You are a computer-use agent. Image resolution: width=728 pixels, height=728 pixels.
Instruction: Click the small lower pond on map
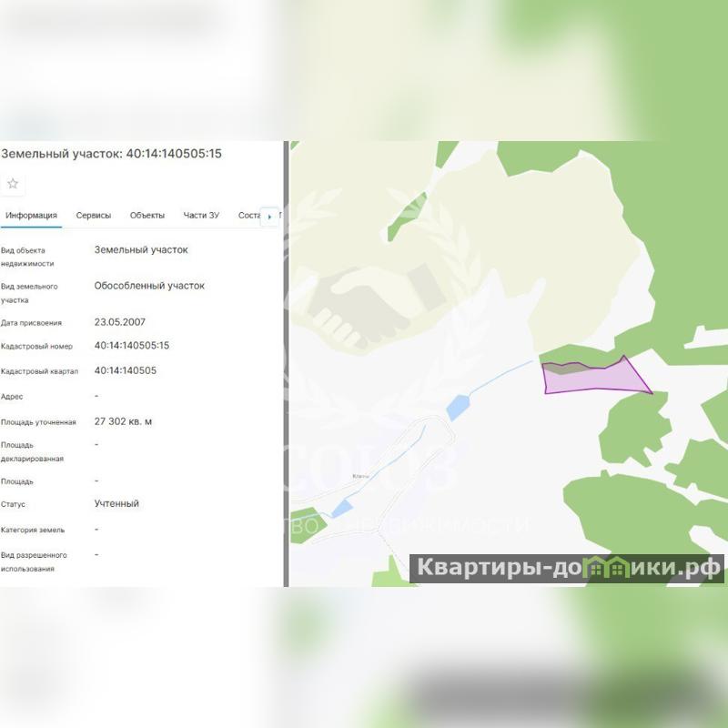point(342,509)
